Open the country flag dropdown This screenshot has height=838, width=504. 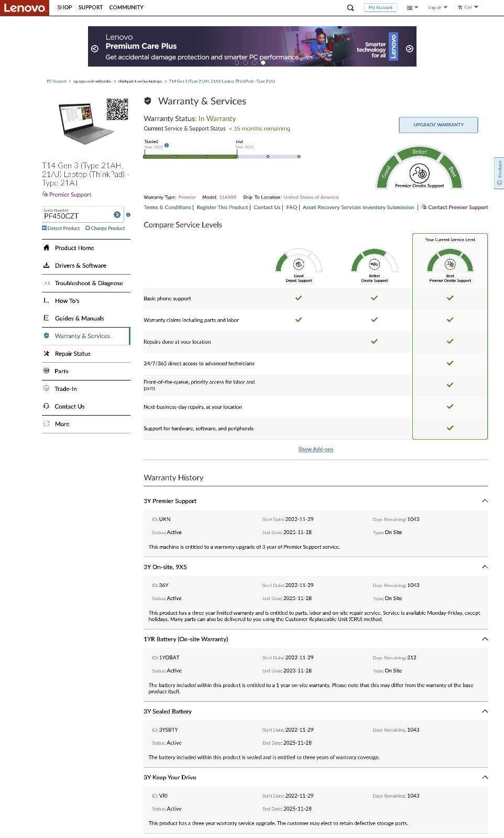[412, 7]
